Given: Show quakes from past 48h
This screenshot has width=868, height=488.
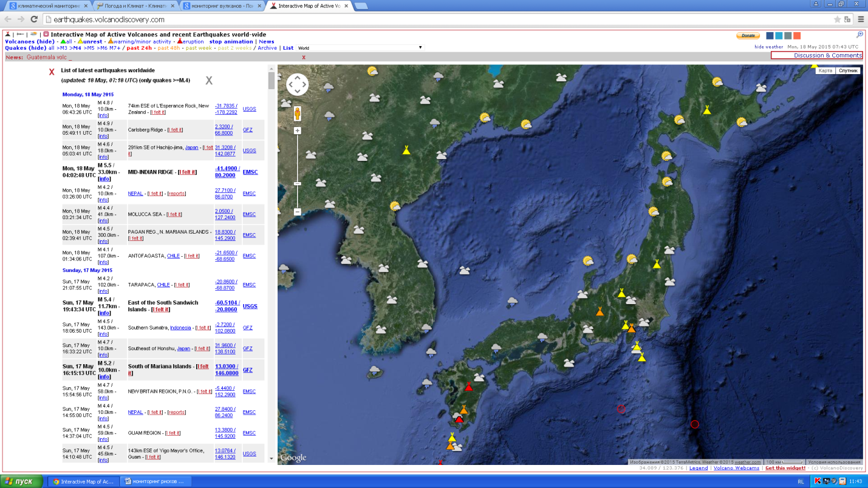Looking at the screenshot, I should 169,48.
